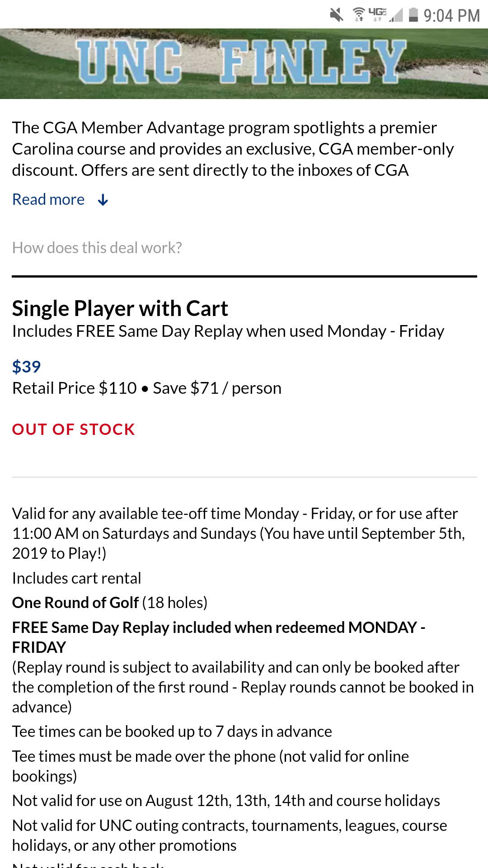Tap Retail Price $110 savings line
This screenshot has width=488, height=868.
tap(147, 388)
